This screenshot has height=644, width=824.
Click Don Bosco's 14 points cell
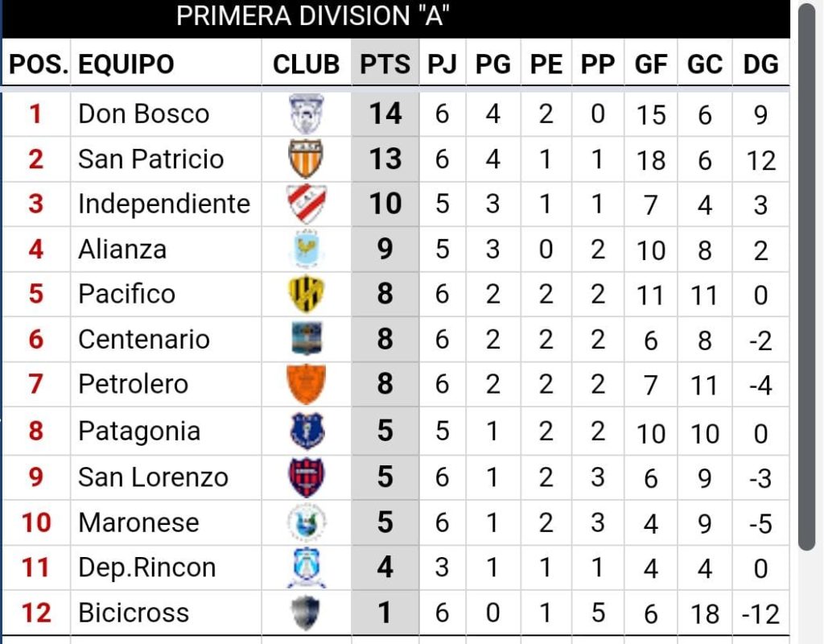385,114
